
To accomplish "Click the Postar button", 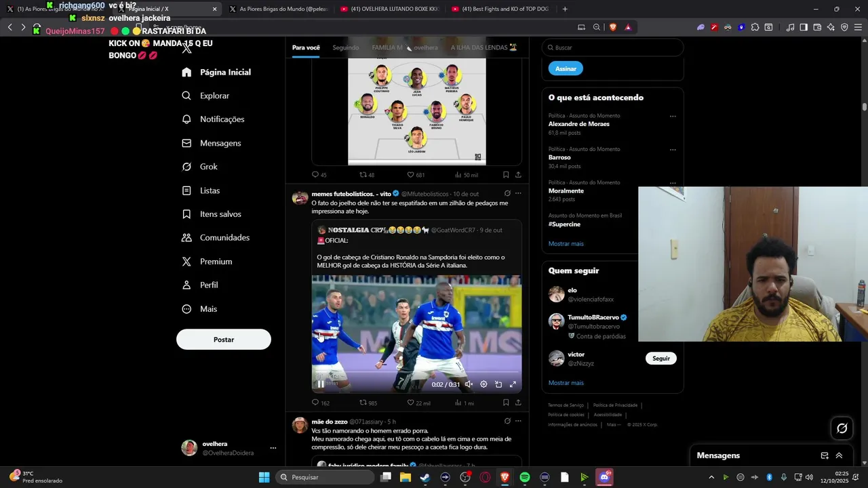I will (x=224, y=340).
